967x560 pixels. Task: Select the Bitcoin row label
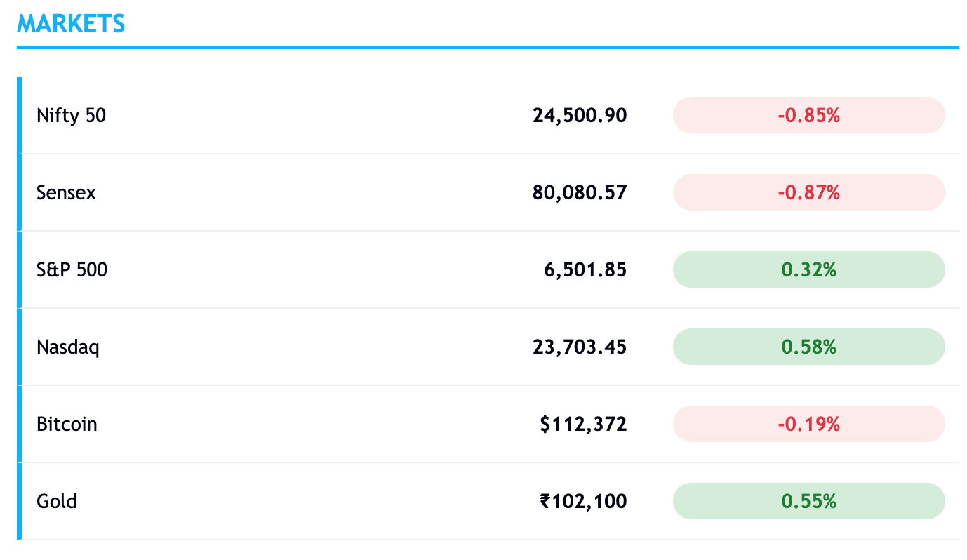pyautogui.click(x=67, y=424)
